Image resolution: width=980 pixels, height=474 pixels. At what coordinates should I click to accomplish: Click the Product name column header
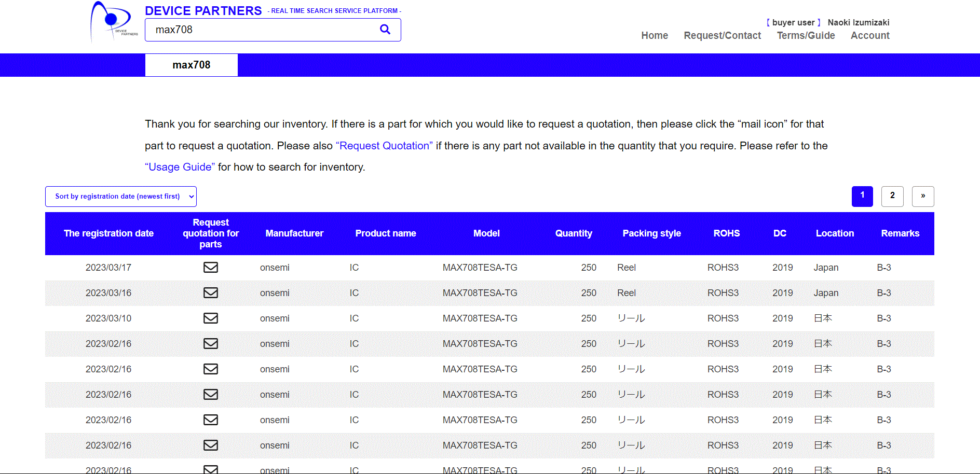[386, 233]
